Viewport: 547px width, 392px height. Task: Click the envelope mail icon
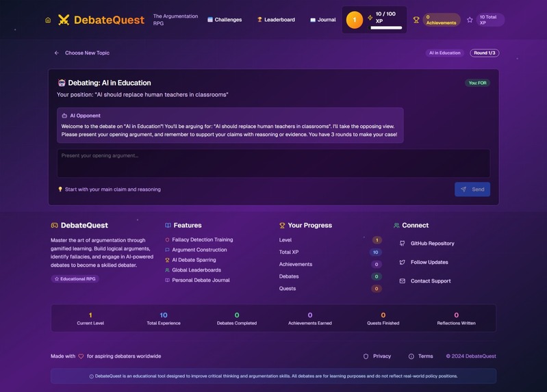tap(403, 281)
